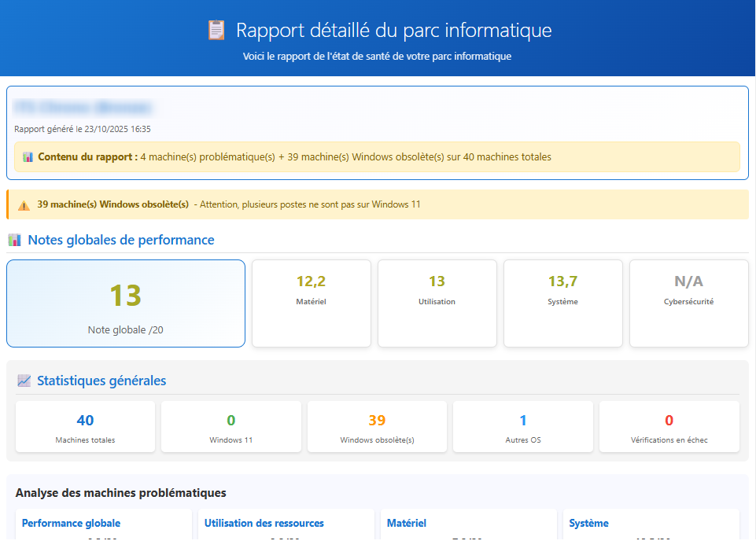Screen dimensions: 756x548
Task: Click the warning triangle icon in obsolete alert
Action: pyautogui.click(x=24, y=205)
